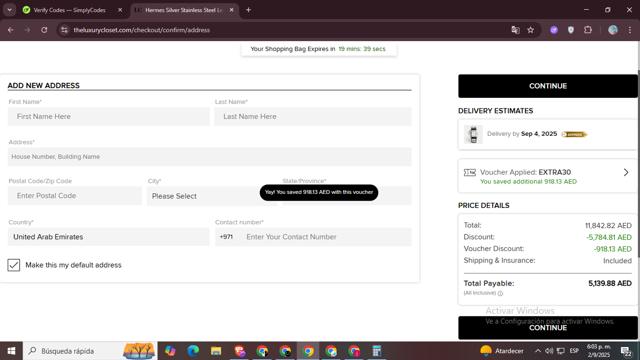
Task: Click the express delivery badge
Action: click(x=574, y=134)
